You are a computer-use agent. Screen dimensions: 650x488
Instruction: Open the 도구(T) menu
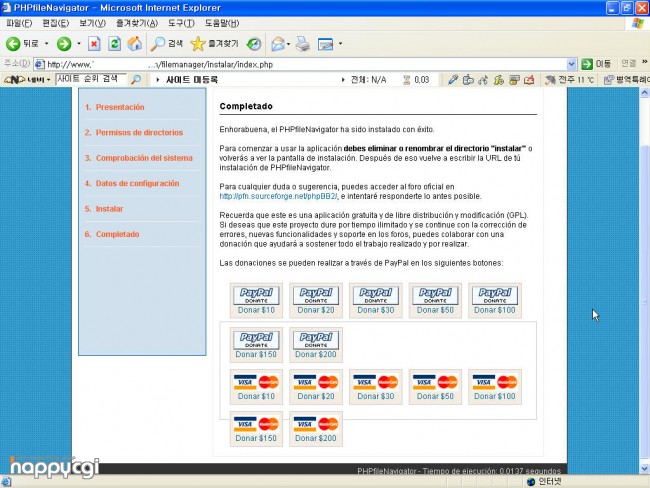pos(181,23)
